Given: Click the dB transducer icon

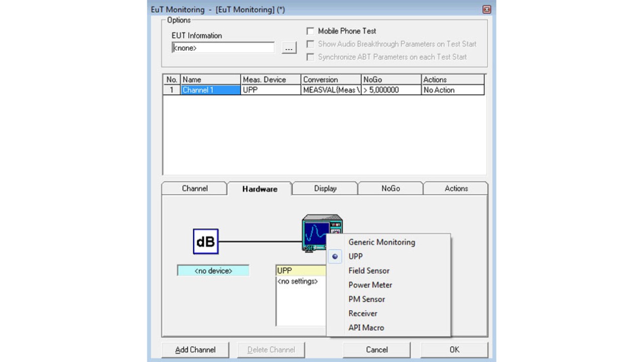Looking at the screenshot, I should 206,241.
